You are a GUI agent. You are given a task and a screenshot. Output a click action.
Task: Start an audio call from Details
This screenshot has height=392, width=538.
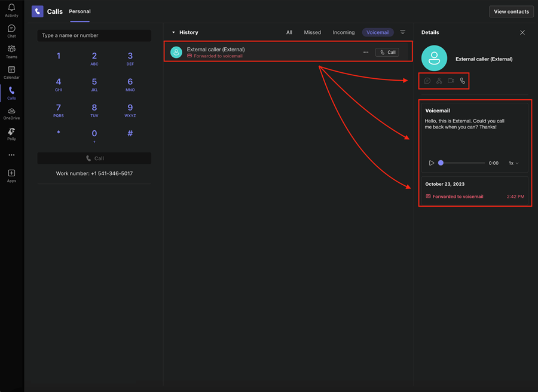(x=463, y=81)
